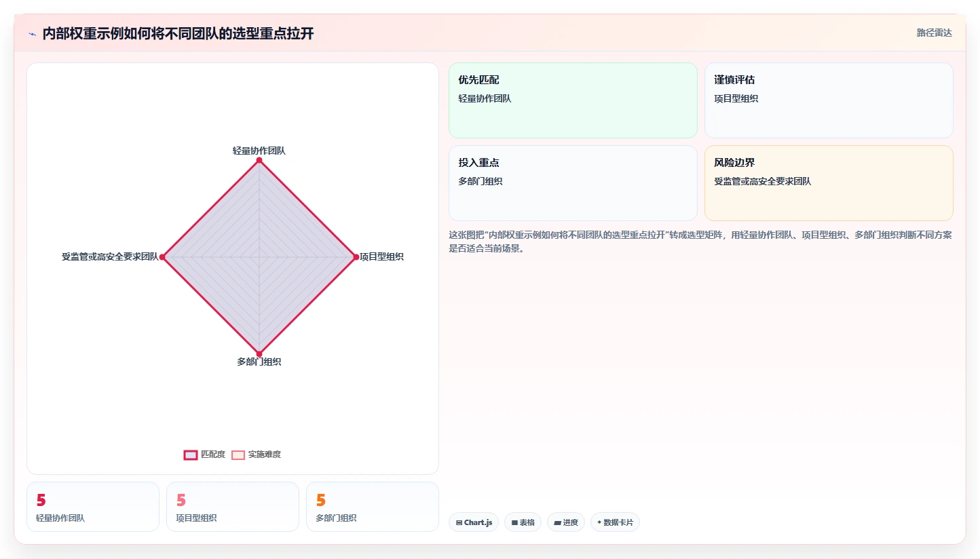
Task: Click the 表格 tag chip
Action: pos(523,522)
